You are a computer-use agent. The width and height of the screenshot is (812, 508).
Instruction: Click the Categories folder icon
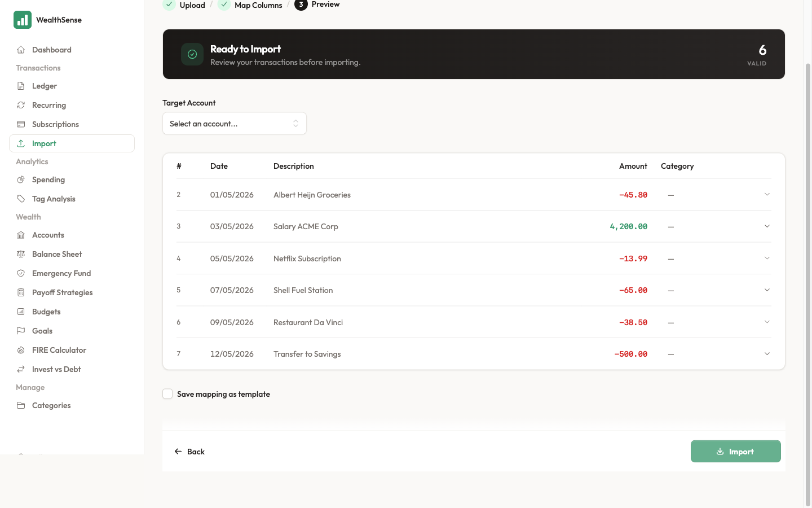click(21, 405)
